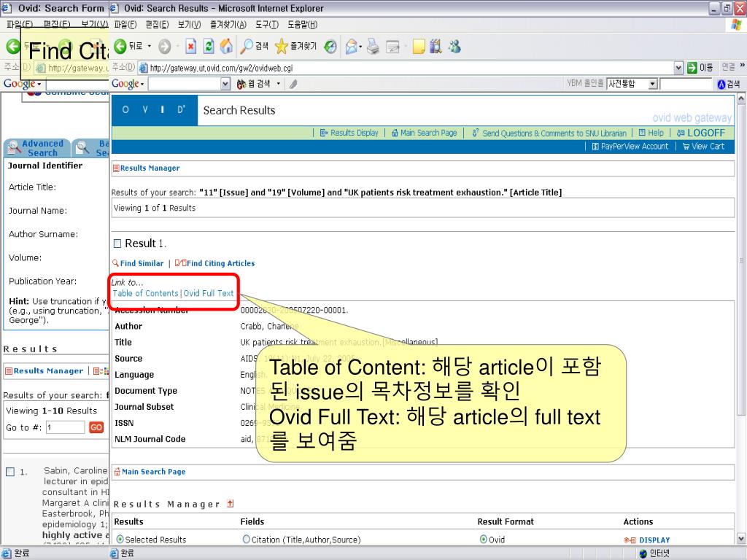Stop page loading with the red X icon
Screen dimensions: 747x560
tap(190, 46)
